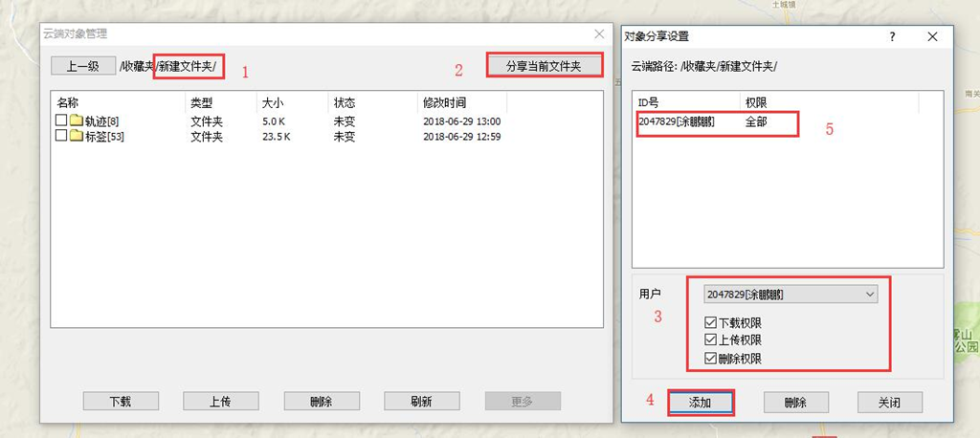Image resolution: width=980 pixels, height=438 pixels.
Task: Click the 分享当前文件夹 share button
Action: (544, 66)
